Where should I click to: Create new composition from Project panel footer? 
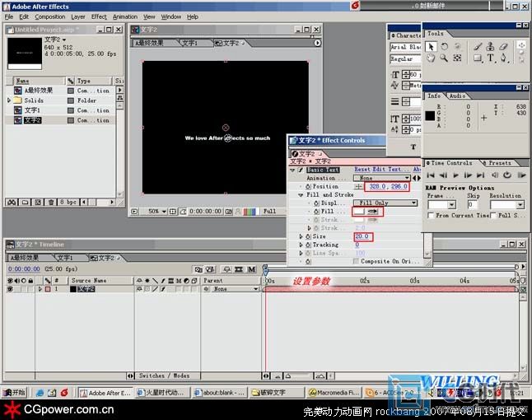click(38, 203)
